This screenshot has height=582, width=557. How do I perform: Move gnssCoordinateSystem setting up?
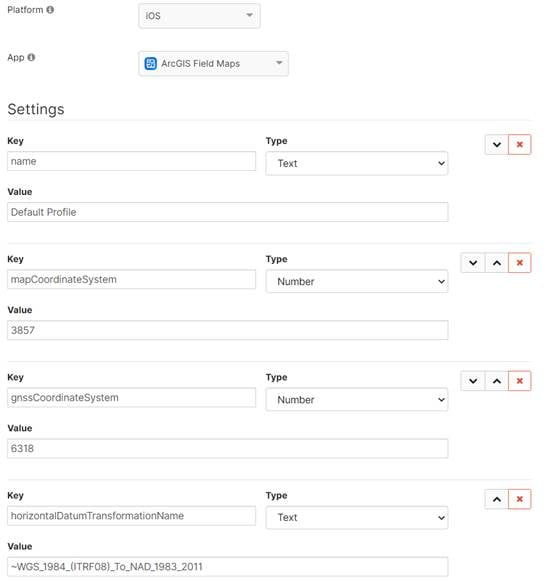coord(497,381)
